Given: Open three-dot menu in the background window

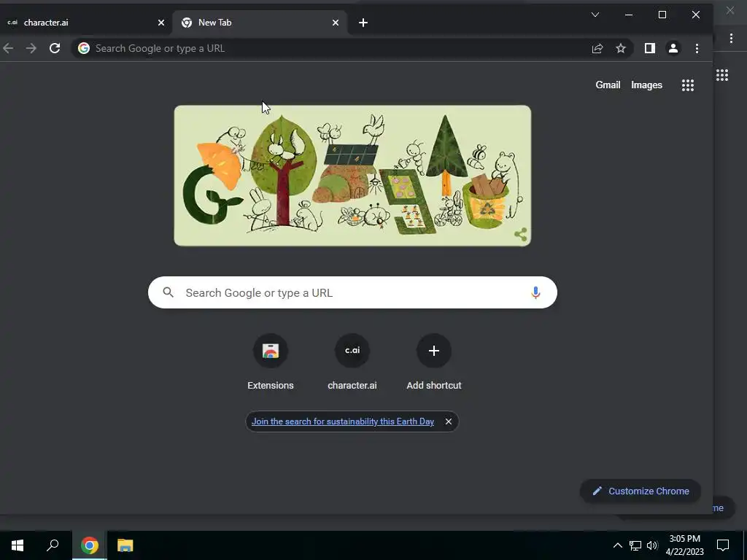Looking at the screenshot, I should click(x=731, y=38).
